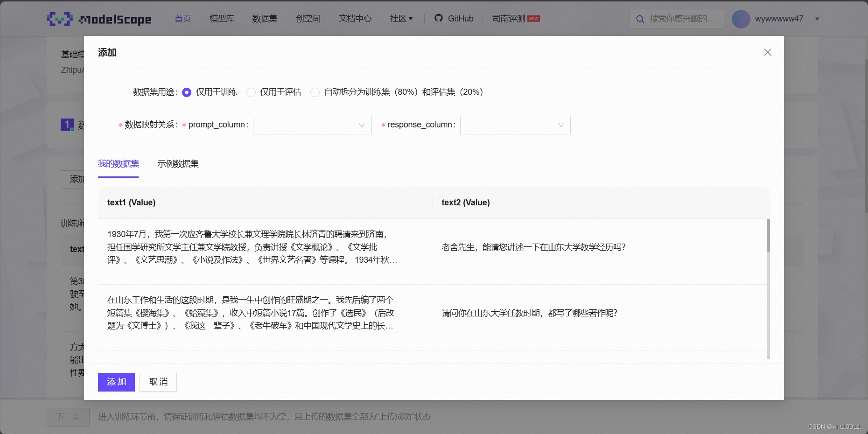868x434 pixels.
Task: Click the 下一步 button behind the dialog
Action: click(x=68, y=417)
